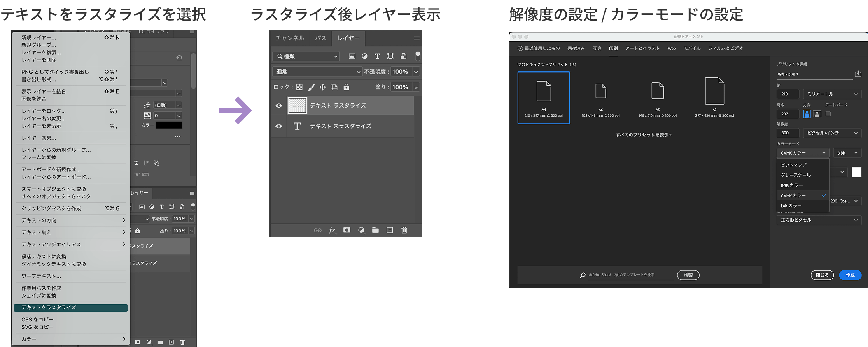The height and width of the screenshot is (347, 868).
Task: Click the すべてのプリセットを表示 link
Action: (x=643, y=135)
